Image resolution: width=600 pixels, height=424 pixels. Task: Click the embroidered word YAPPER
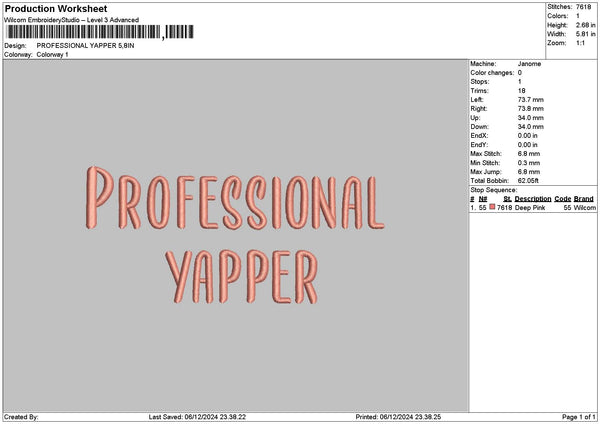[241, 277]
